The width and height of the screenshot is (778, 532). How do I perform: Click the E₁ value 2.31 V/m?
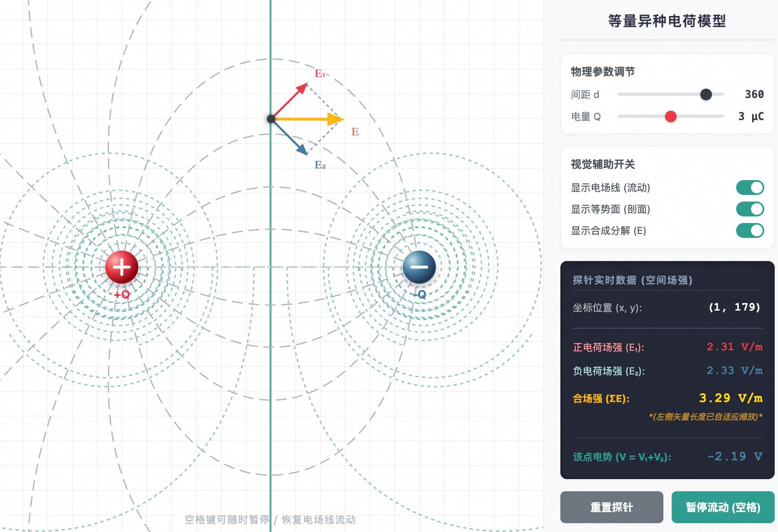coord(734,347)
